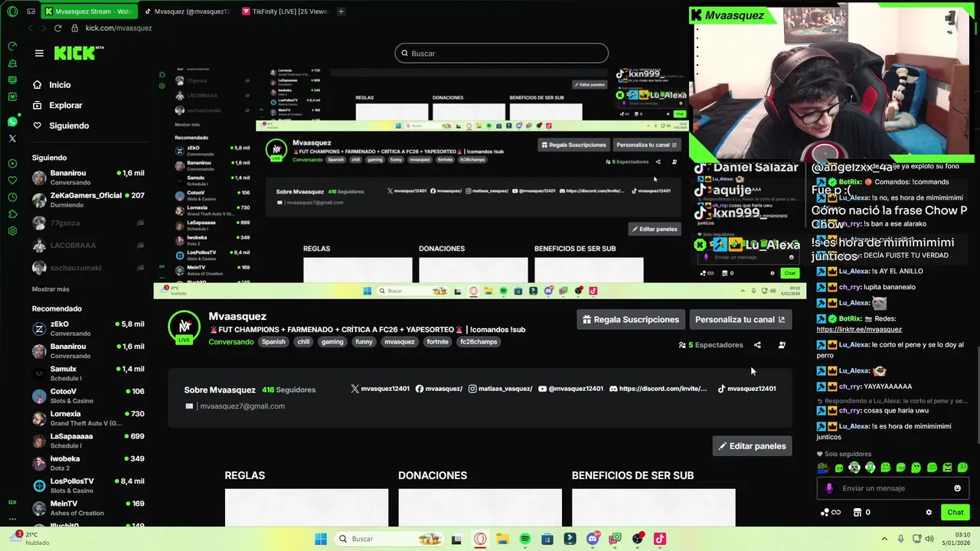This screenshot has width=980, height=551.
Task: Open the Windows Start menu
Action: [321, 539]
